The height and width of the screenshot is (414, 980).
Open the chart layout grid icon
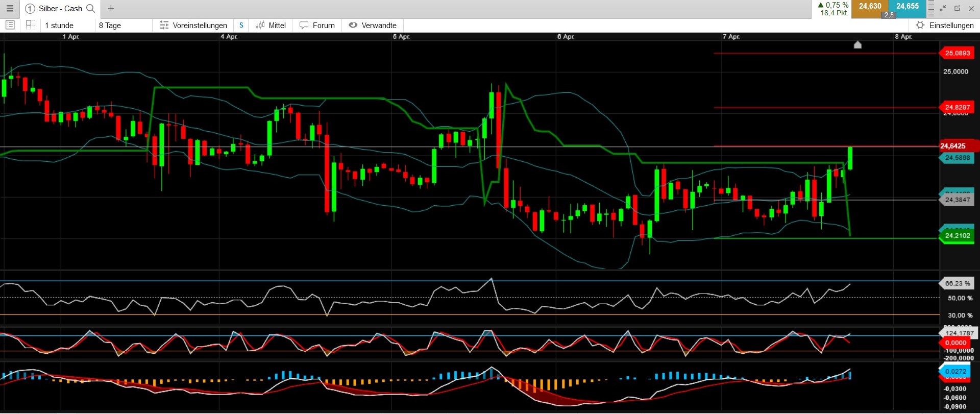pyautogui.click(x=30, y=25)
